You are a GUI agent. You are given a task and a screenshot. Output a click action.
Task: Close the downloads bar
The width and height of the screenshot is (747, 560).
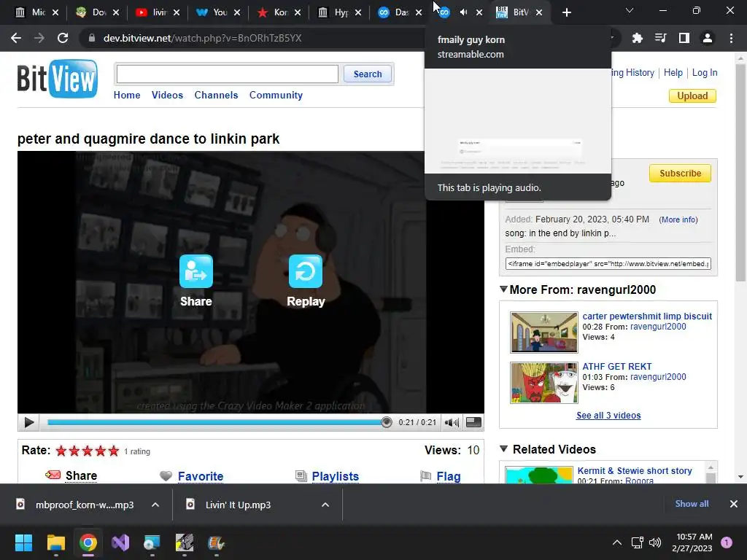pyautogui.click(x=734, y=504)
